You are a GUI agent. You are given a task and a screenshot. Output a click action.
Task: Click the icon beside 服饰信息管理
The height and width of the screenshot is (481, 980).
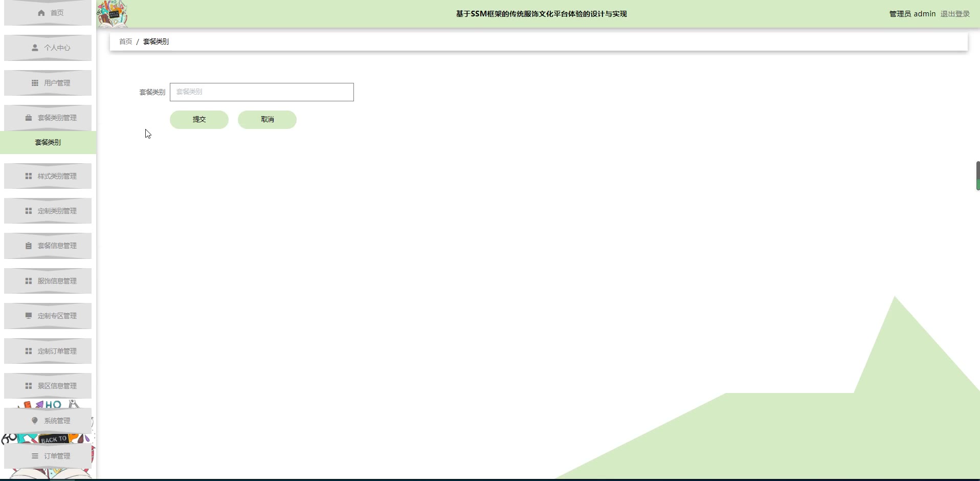[x=29, y=281]
